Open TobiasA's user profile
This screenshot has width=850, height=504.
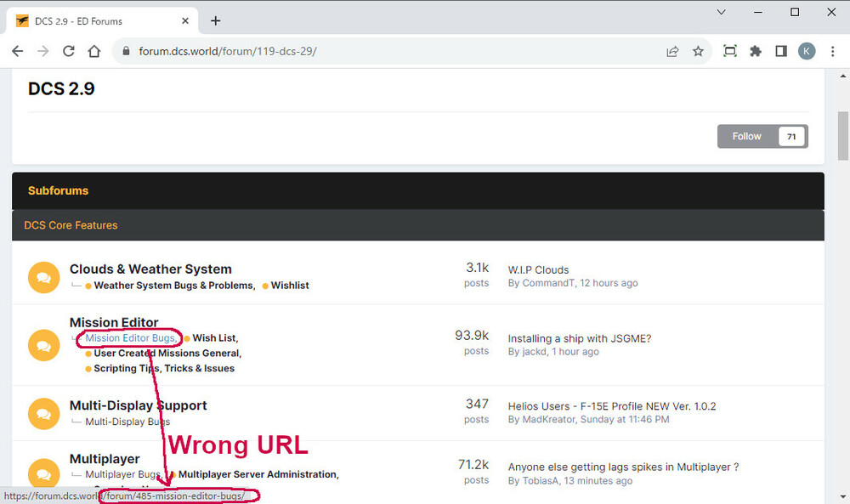coord(540,481)
